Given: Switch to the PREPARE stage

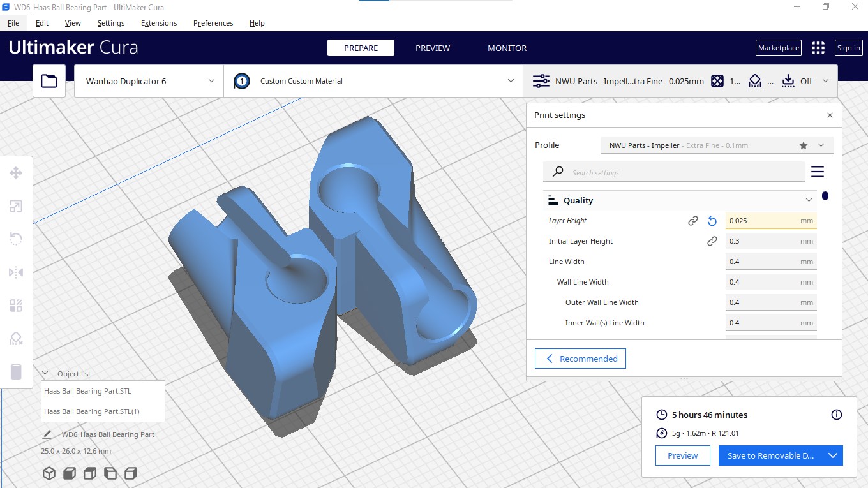Looking at the screenshot, I should pos(361,48).
